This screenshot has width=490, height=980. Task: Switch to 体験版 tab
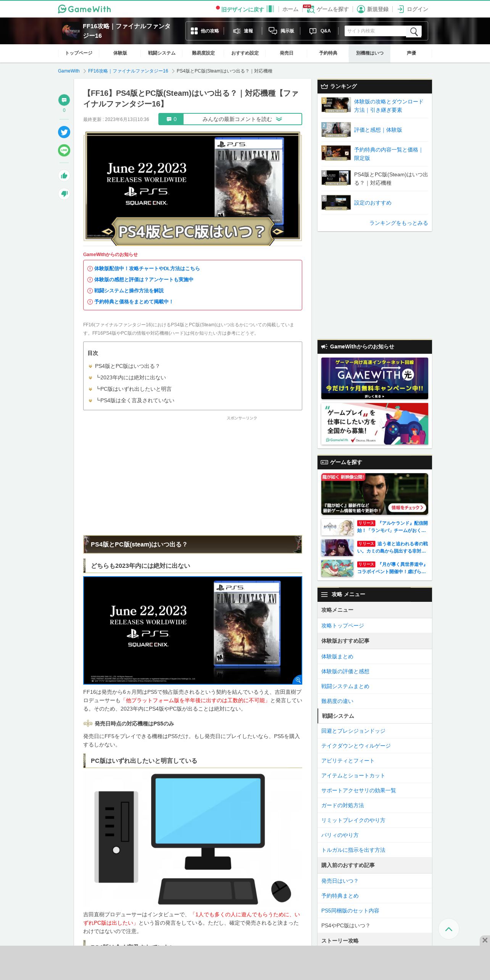120,53
